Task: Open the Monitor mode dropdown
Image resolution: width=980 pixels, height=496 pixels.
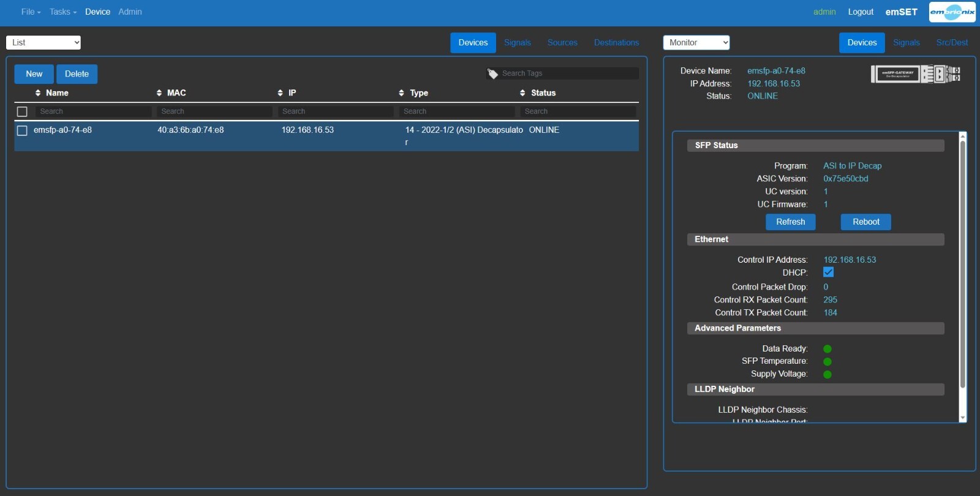Action: coord(696,42)
